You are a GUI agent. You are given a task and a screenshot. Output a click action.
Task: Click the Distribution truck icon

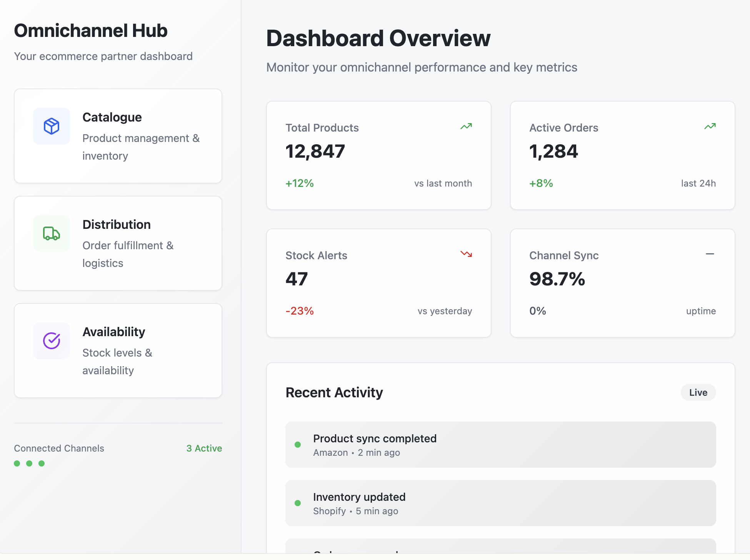point(52,233)
